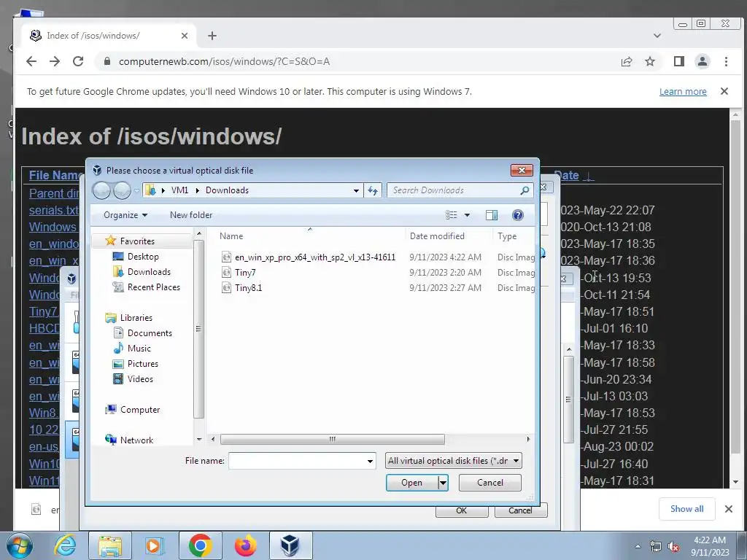
Task: Click the Date column link on webpage
Action: (567, 175)
